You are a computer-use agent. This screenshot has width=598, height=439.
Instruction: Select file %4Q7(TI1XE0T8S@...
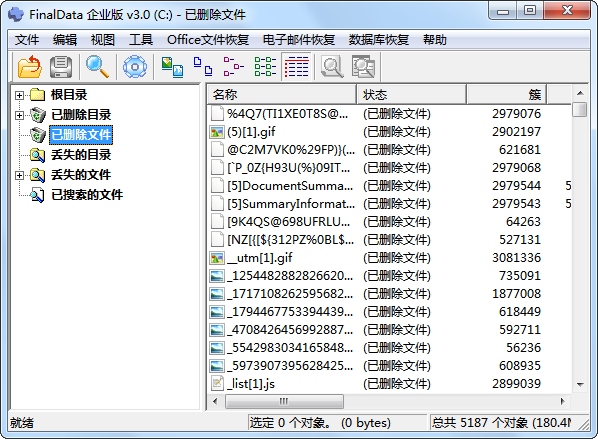tap(288, 114)
